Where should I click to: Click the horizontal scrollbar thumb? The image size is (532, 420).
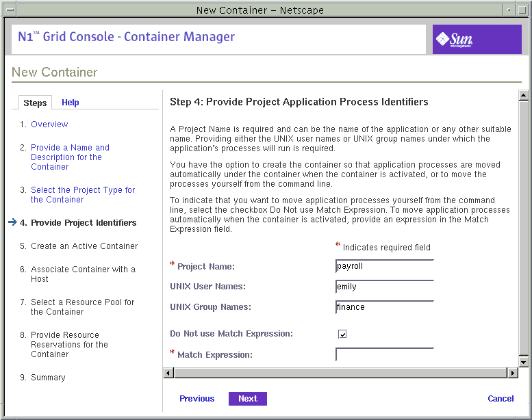click(x=340, y=373)
